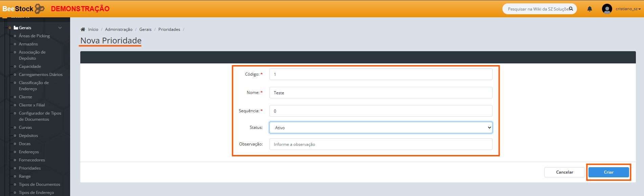Click the Sequência input field

pos(380,111)
